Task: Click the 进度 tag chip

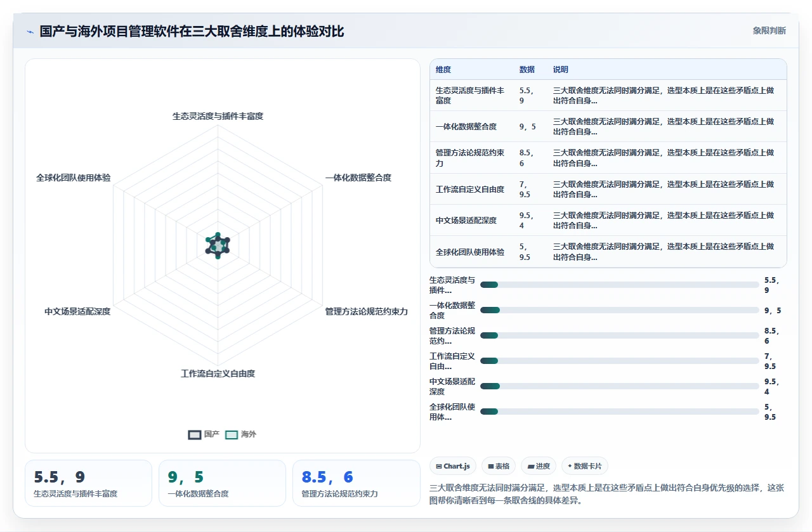Action: click(539, 466)
